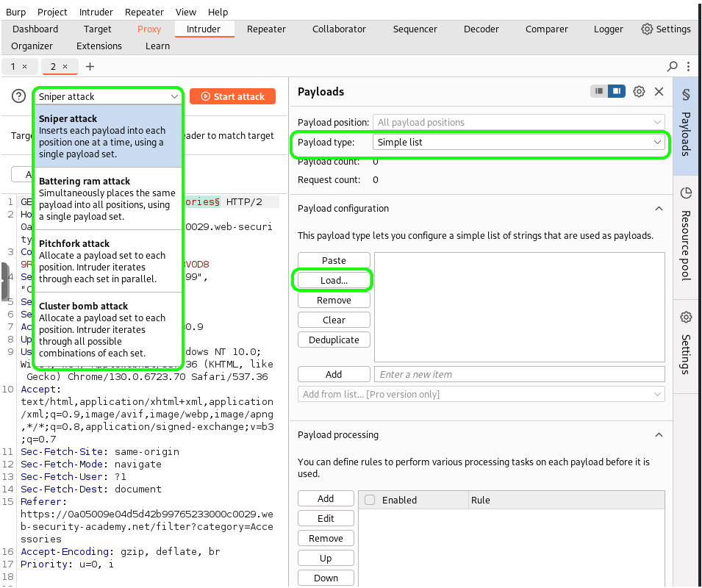702x588 pixels.
Task: Open the attack type dropdown
Action: tap(108, 97)
